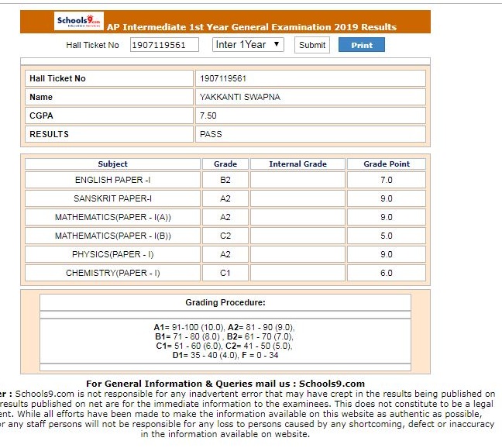Click the A2 grade for Mathematics I(A)

tap(225, 217)
